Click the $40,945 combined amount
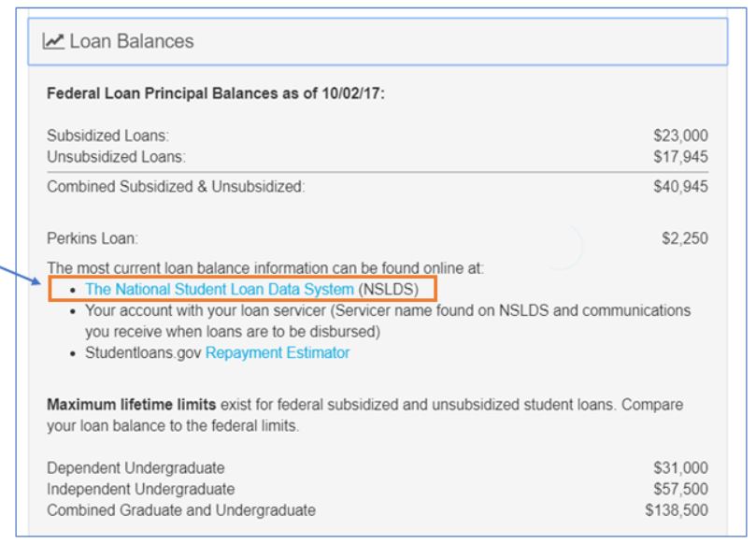This screenshot has height=544, width=756. point(681,187)
